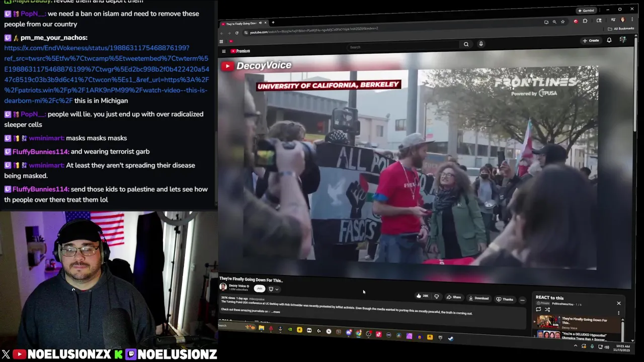Show hidden icons via the tray chevron
The image size is (644, 362).
(x=575, y=345)
